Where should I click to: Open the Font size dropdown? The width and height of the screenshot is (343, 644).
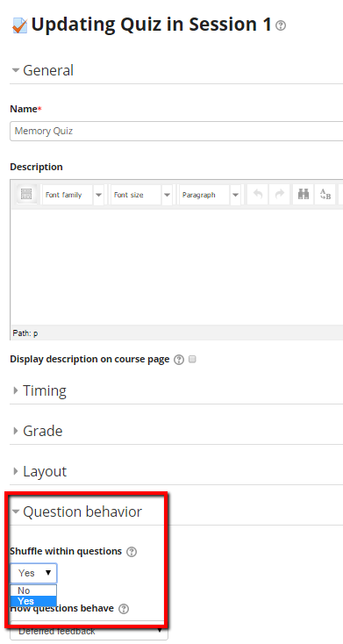click(x=141, y=194)
